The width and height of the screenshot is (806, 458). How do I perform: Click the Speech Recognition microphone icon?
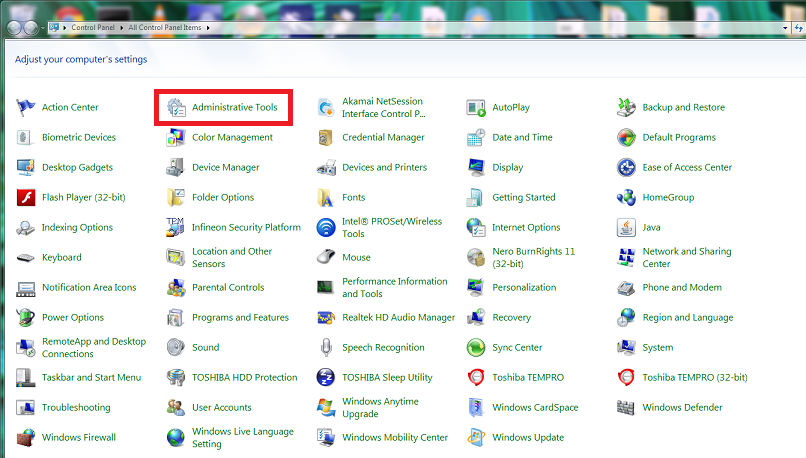[x=326, y=347]
